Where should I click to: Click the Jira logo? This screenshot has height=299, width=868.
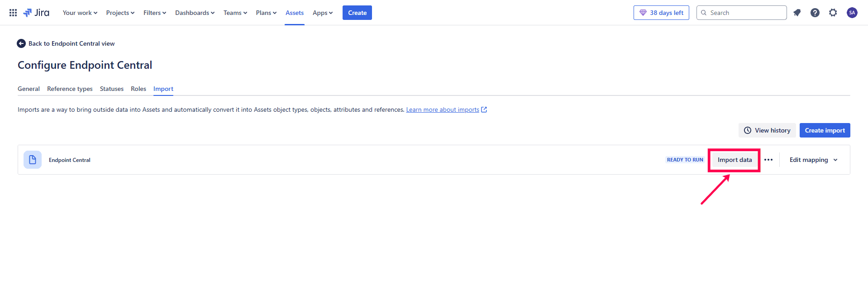point(36,13)
